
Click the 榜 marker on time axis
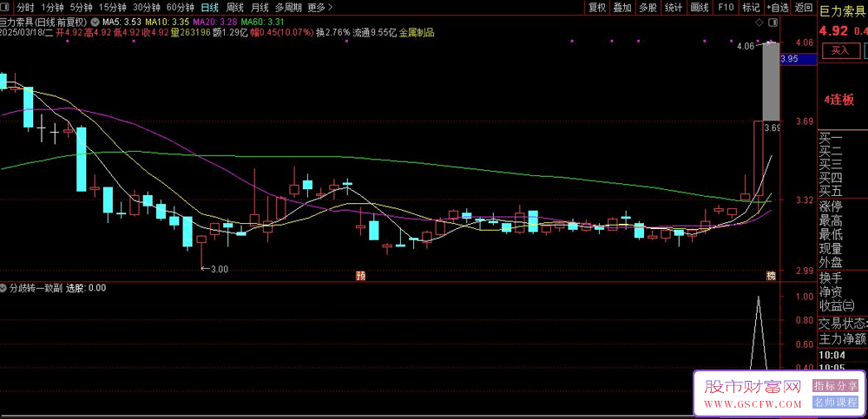[x=771, y=275]
